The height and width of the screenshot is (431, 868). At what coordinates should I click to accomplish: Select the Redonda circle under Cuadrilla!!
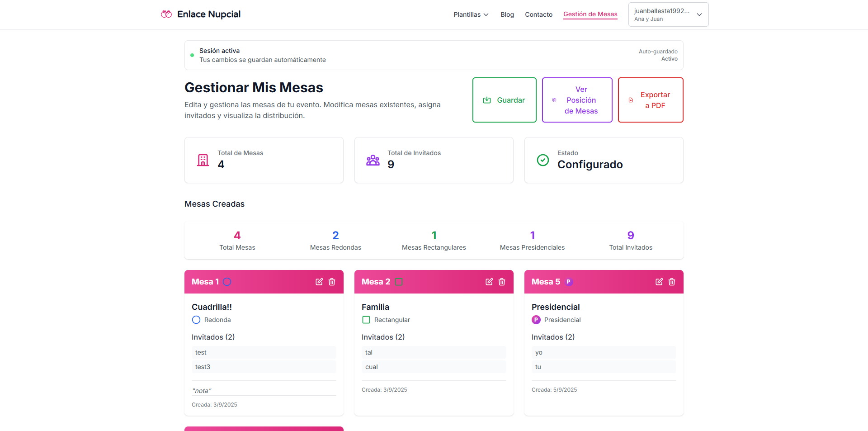click(x=196, y=320)
